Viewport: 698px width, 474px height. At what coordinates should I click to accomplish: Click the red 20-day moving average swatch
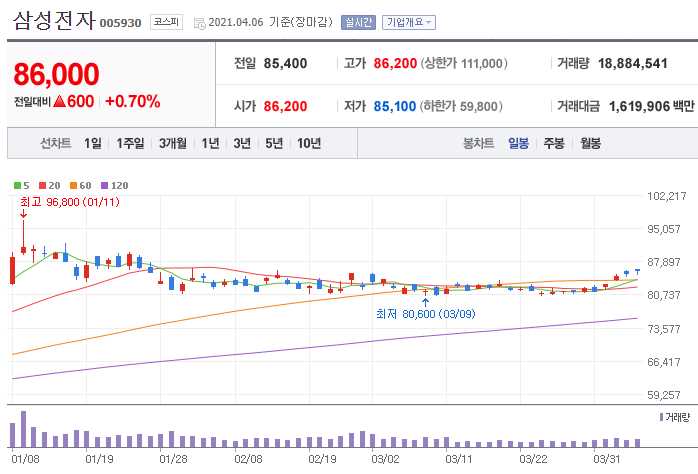pyautogui.click(x=42, y=185)
